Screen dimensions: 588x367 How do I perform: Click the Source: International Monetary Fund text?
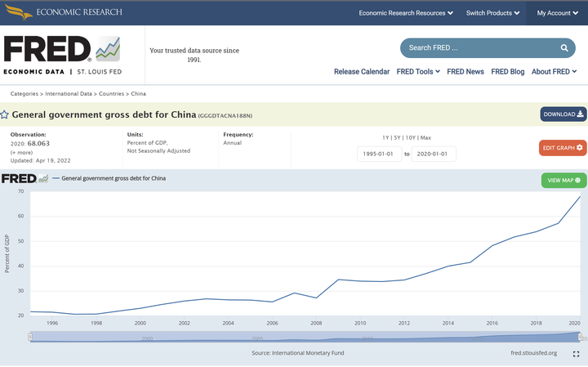[x=298, y=353]
